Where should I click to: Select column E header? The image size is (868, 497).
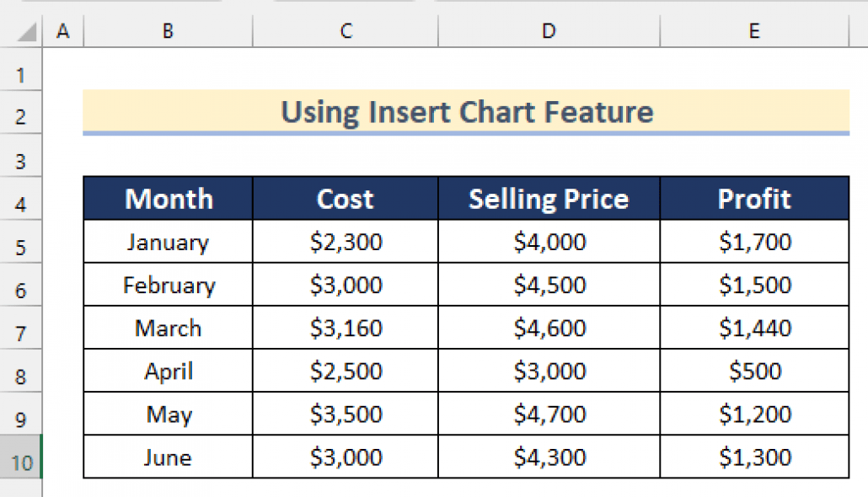tap(754, 31)
